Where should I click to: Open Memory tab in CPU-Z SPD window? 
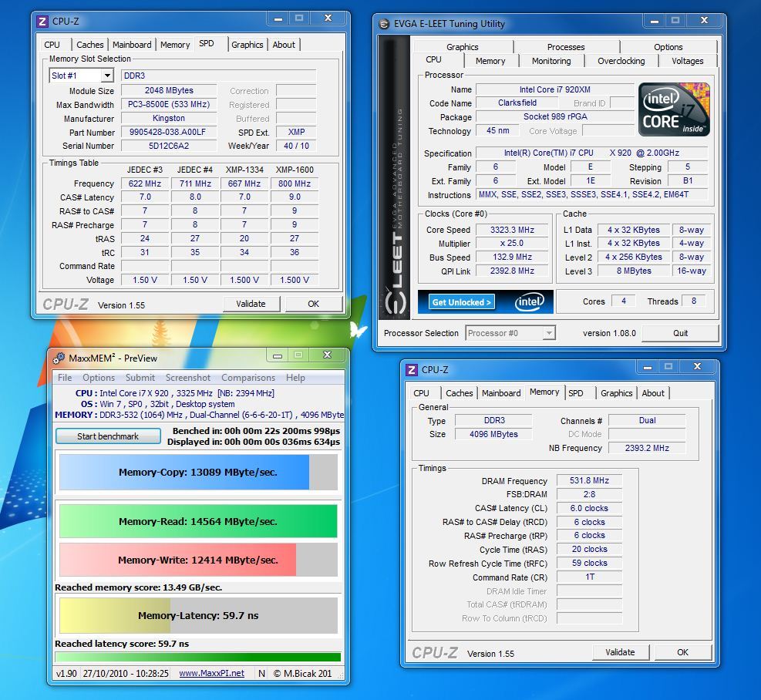coord(175,45)
